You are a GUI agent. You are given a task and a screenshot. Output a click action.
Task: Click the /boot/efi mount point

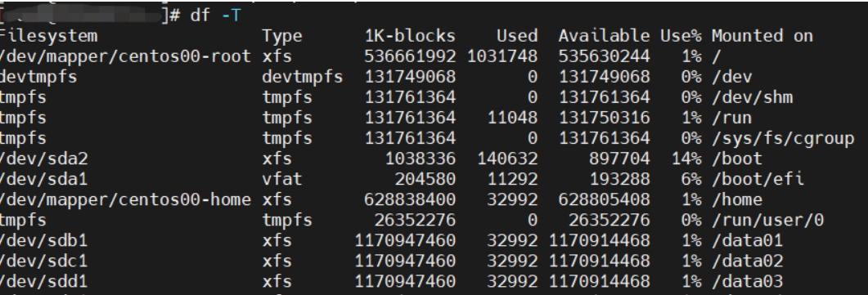[x=758, y=179]
